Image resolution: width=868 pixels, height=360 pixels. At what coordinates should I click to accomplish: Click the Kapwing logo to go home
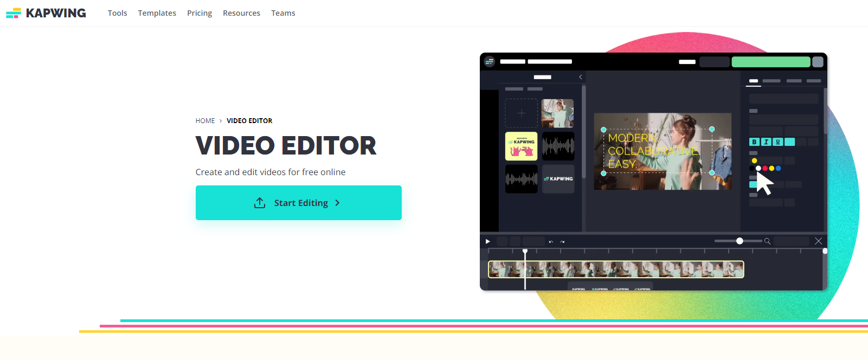pos(46,13)
